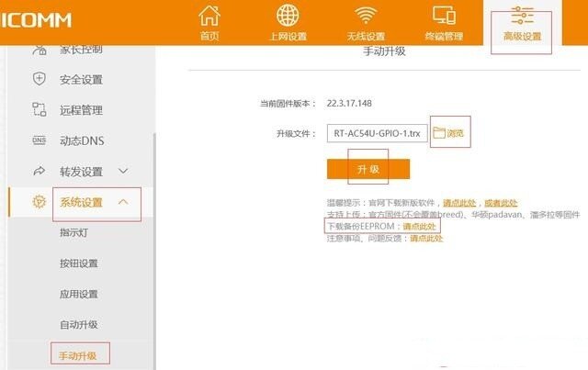
Task: Click the 首页 home icon
Action: [x=209, y=16]
